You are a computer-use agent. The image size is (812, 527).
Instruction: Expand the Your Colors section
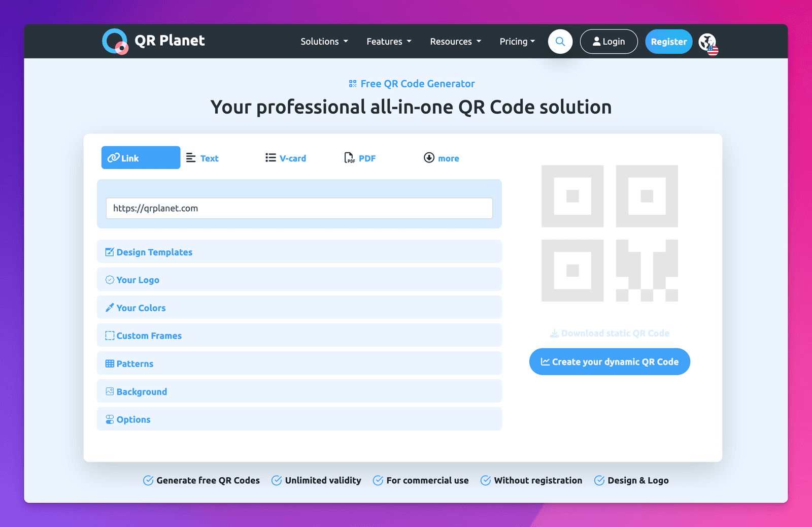pos(299,307)
